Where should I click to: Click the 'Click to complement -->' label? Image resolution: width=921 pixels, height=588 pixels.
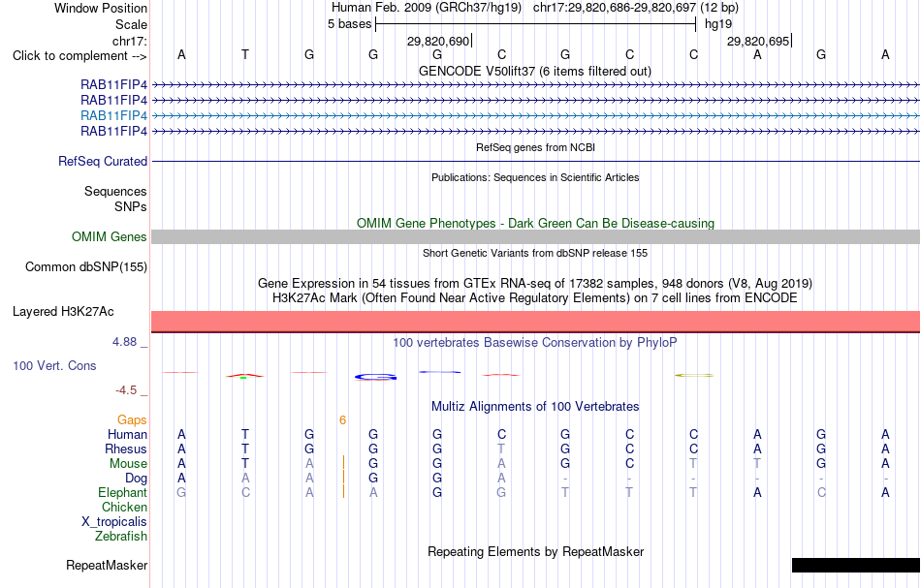click(79, 56)
